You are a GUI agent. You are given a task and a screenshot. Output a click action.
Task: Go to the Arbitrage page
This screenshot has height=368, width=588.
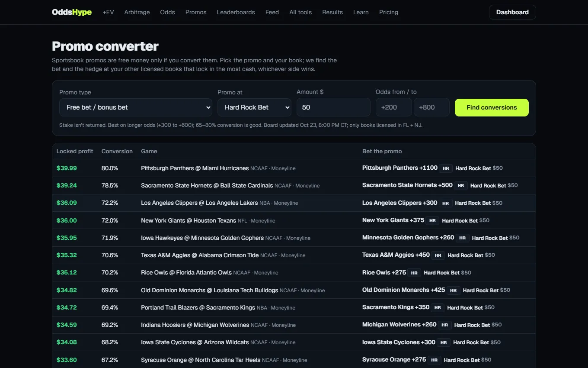137,12
